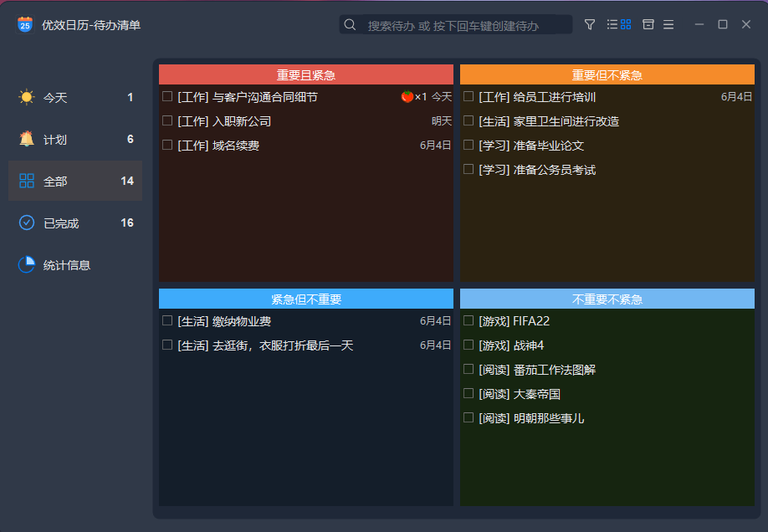The height and width of the screenshot is (532, 768).
Task: Check the FIFA22 game task checkbox
Action: tap(468, 320)
